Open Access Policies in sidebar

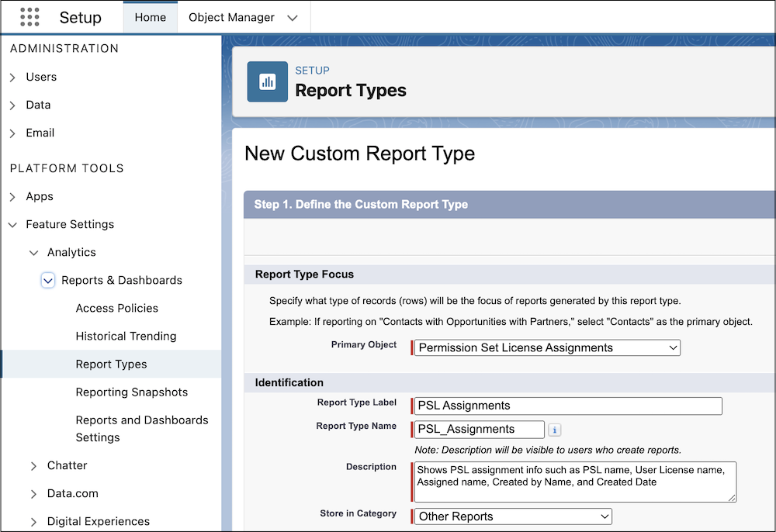[x=117, y=308]
